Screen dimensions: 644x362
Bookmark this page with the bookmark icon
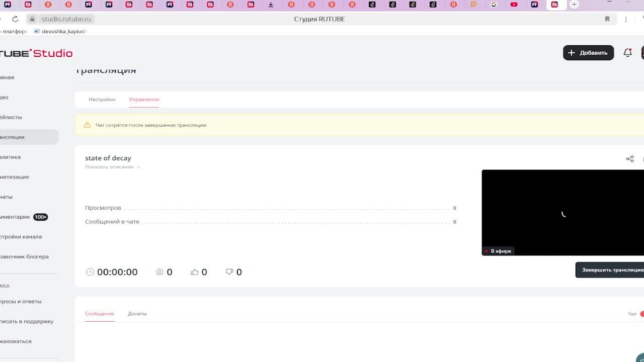607,19
